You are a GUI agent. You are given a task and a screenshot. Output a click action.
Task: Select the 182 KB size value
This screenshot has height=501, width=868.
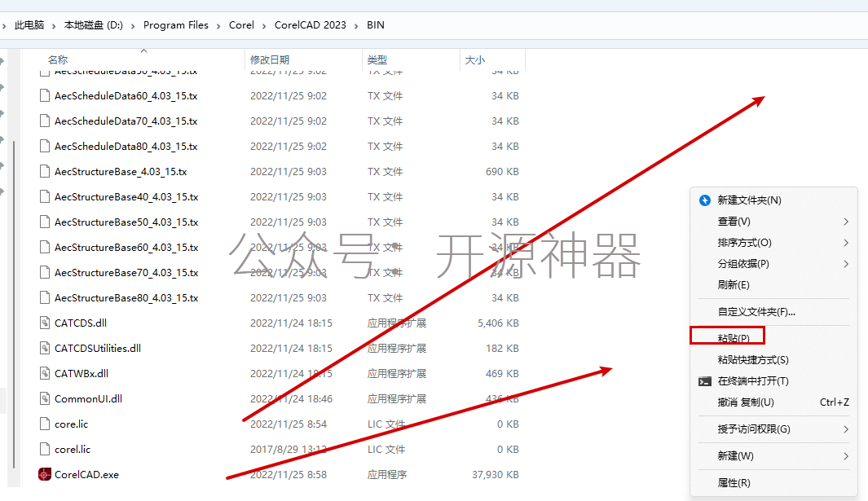(x=502, y=348)
